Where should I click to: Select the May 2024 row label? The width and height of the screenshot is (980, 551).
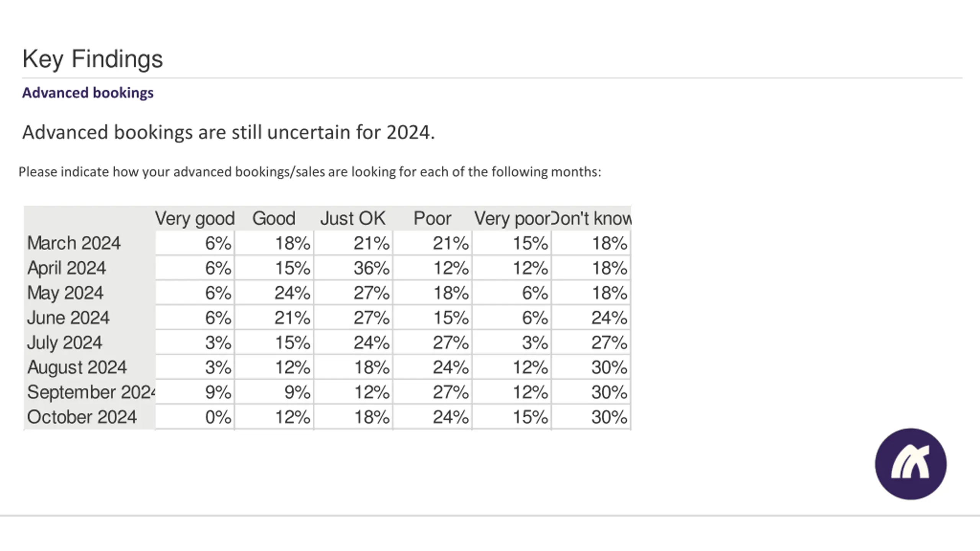(65, 293)
